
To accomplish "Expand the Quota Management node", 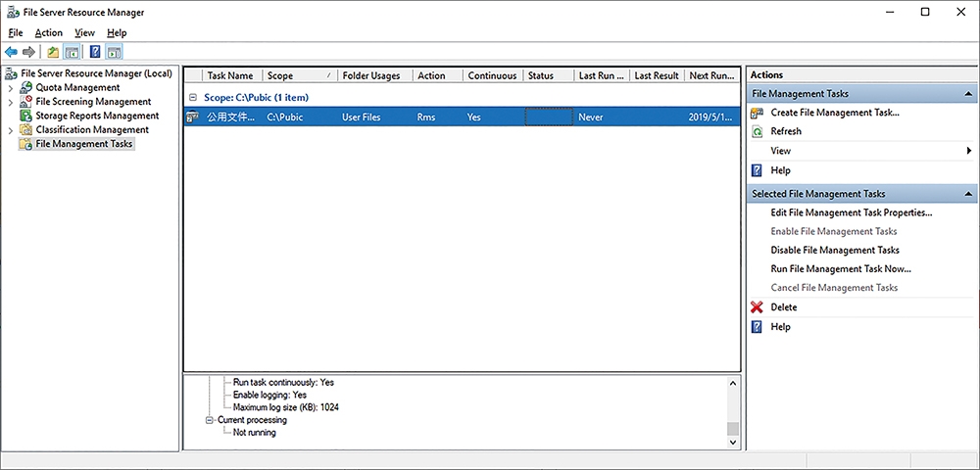I will click(11, 88).
